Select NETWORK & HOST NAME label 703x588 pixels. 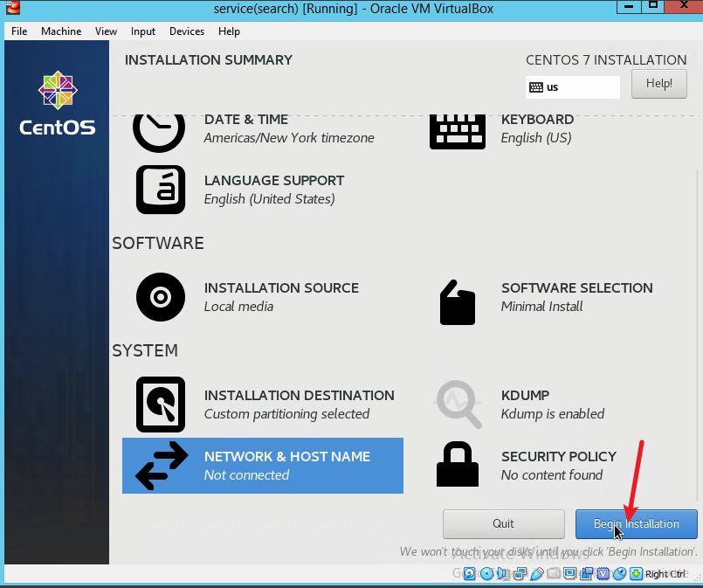pyautogui.click(x=287, y=457)
